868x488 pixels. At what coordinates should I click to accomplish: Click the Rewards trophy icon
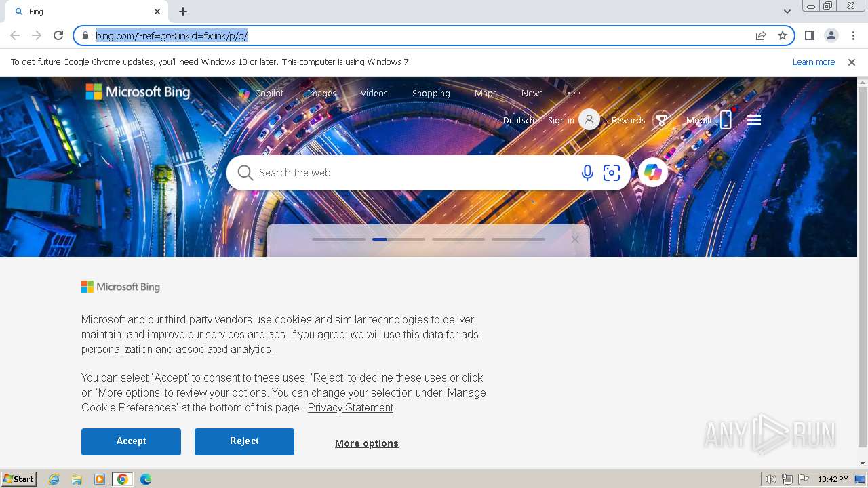[662, 120]
